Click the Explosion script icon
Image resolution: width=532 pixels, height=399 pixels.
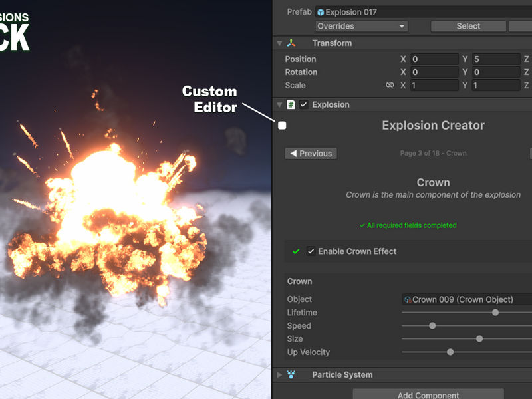click(x=291, y=104)
